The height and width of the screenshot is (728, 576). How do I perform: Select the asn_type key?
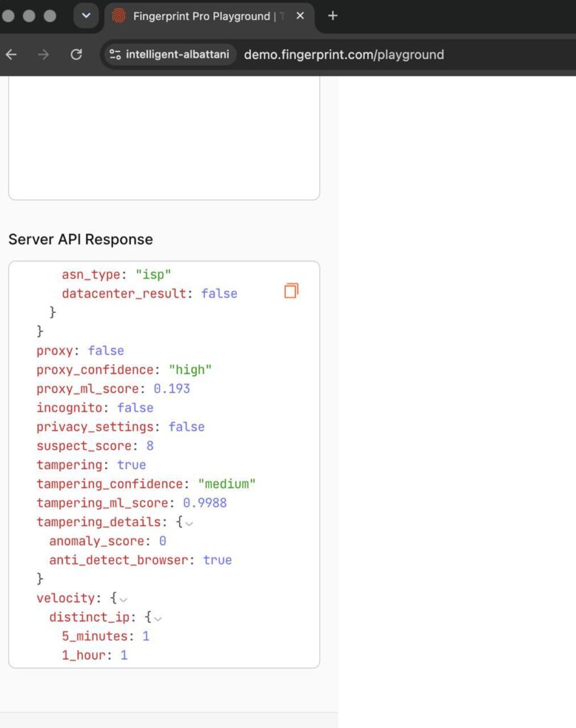(91, 274)
